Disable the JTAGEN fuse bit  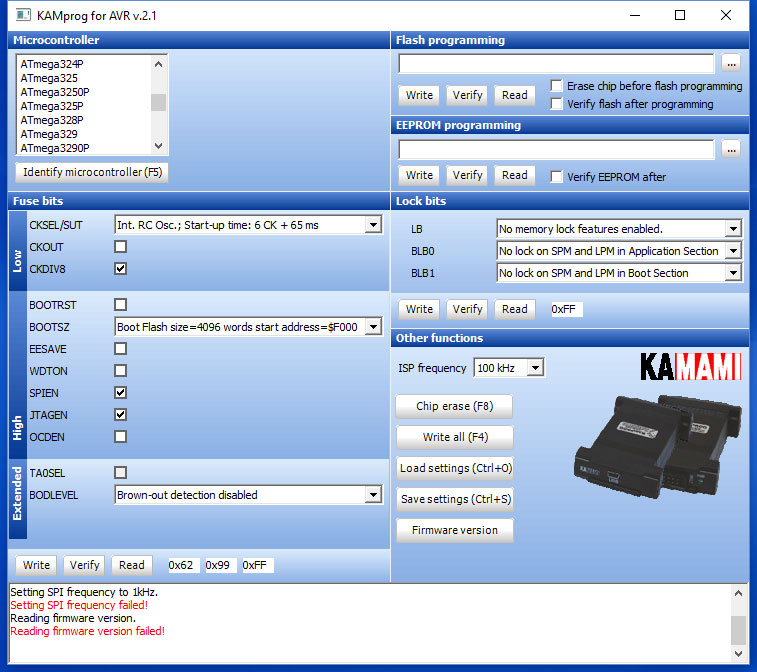(121, 415)
